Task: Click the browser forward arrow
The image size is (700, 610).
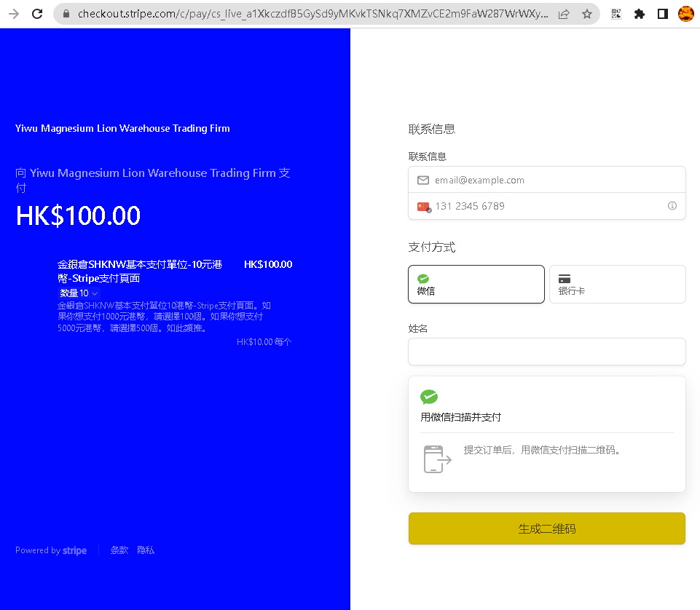Action: pyautogui.click(x=14, y=14)
